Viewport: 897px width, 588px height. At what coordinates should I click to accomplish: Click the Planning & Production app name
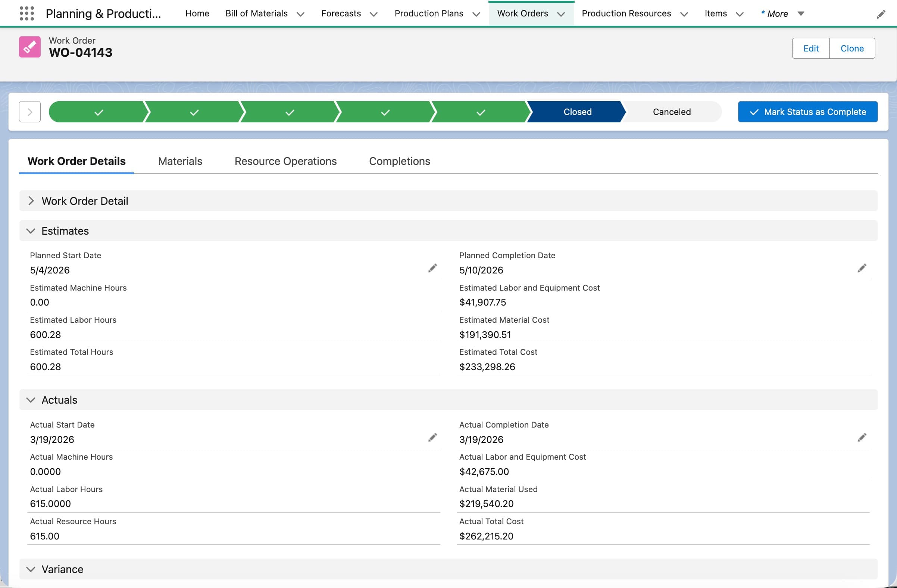[103, 13]
